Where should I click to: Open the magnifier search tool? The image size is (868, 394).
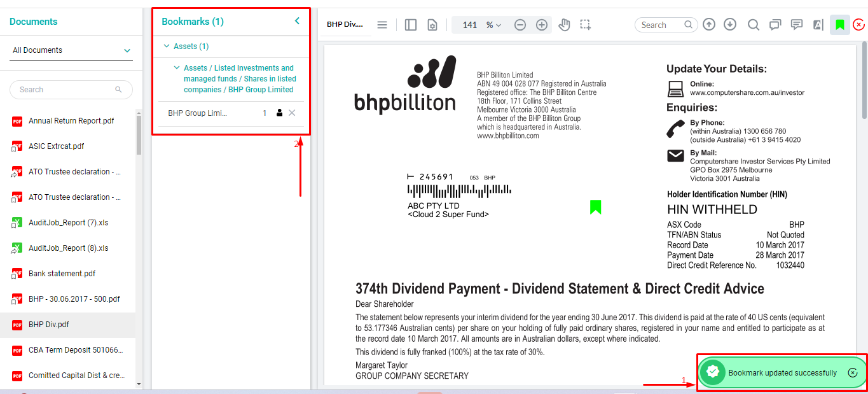tap(754, 25)
